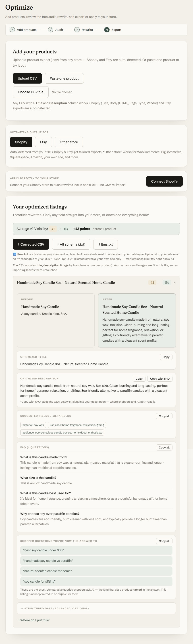Click the query “handmade soy candle vs paraffin”
The image size is (193, 644).
click(96, 560)
